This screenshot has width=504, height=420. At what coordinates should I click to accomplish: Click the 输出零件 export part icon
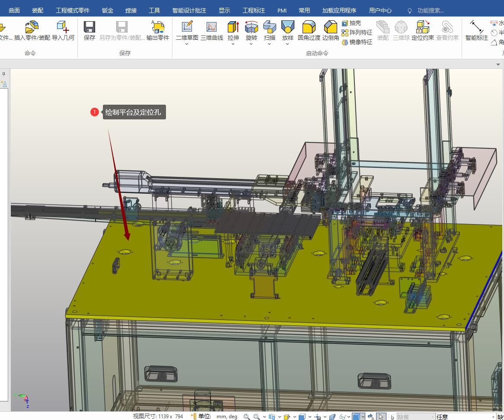point(158,28)
